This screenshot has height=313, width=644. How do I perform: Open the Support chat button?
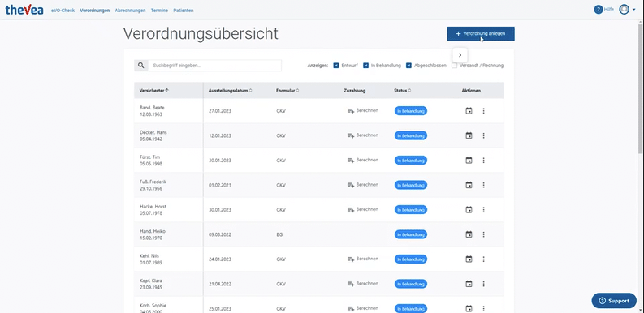coord(614,301)
